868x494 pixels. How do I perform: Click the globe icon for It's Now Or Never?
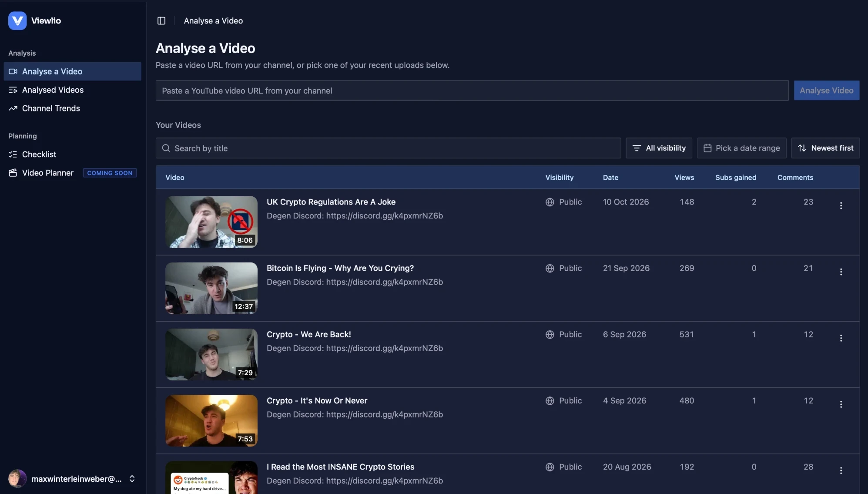[550, 401]
